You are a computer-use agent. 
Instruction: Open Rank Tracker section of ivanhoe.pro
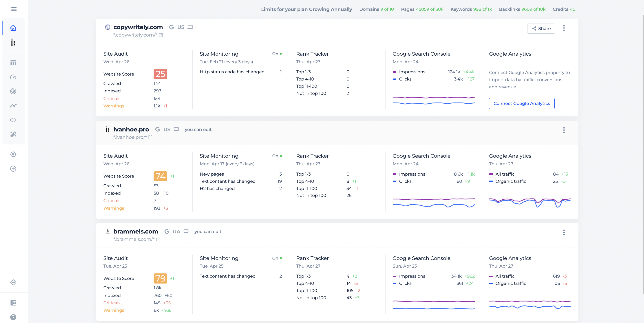point(312,156)
